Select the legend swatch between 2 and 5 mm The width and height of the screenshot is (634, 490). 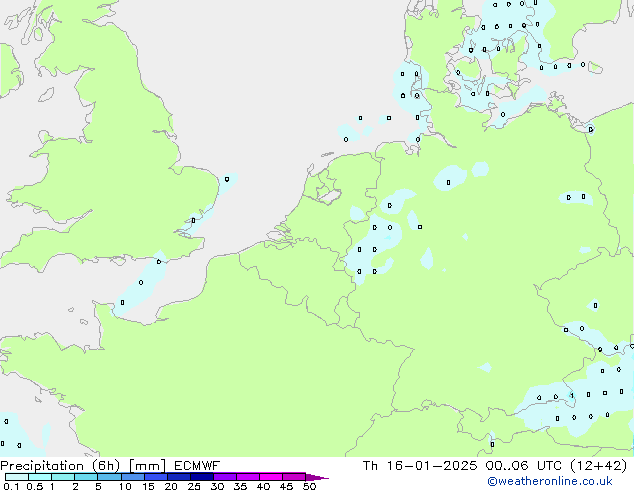click(x=86, y=477)
